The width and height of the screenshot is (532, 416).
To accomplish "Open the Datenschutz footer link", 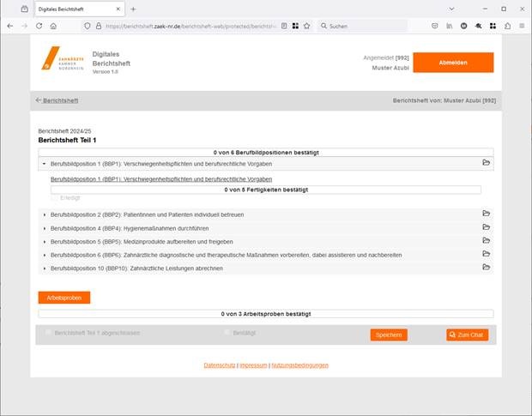I will tap(219, 365).
